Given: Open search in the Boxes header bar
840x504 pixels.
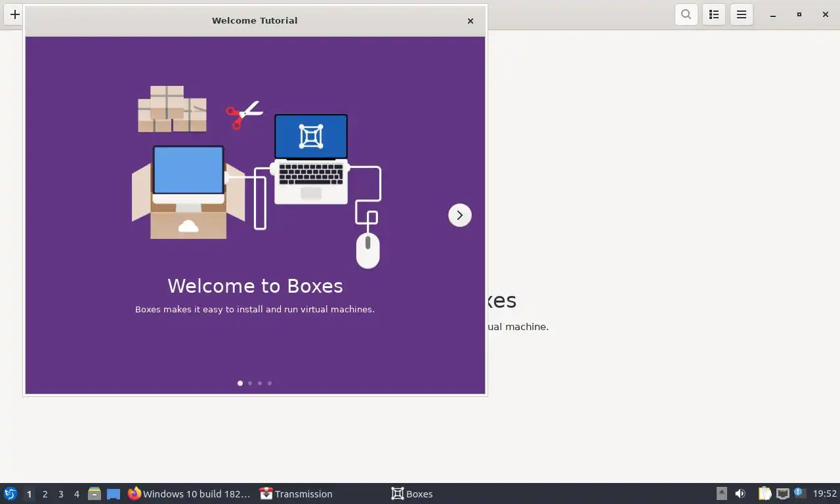Looking at the screenshot, I should (x=686, y=14).
